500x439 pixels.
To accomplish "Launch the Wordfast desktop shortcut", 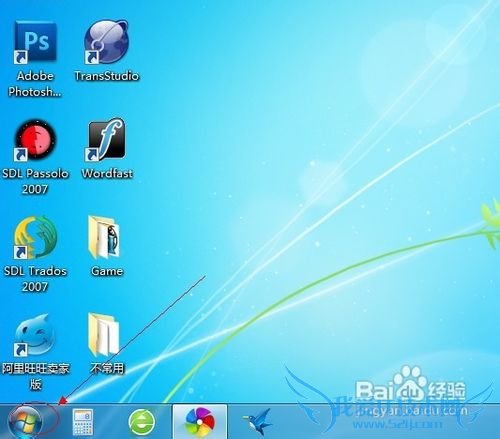I will pos(106,139).
